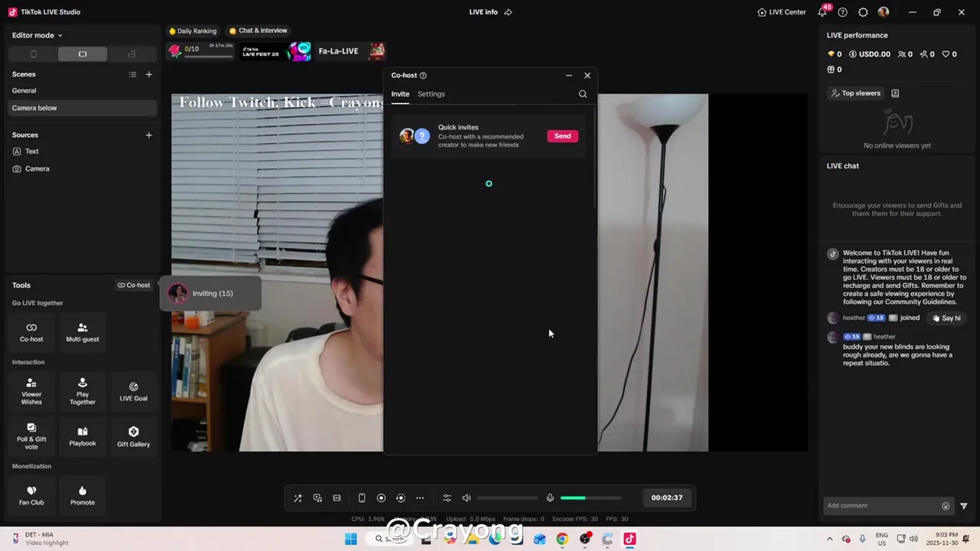Adjust the microphone level slider
Image resolution: width=980 pixels, height=551 pixels.
click(590, 498)
